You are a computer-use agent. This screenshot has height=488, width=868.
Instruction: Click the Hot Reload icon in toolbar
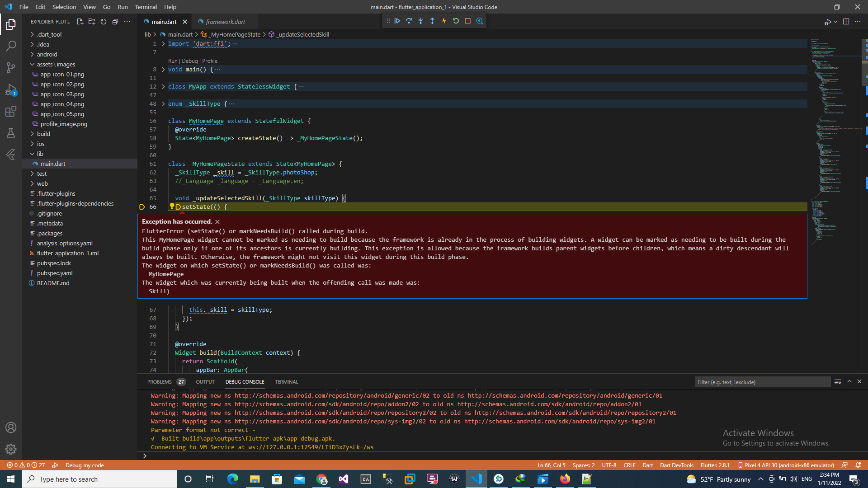click(444, 21)
